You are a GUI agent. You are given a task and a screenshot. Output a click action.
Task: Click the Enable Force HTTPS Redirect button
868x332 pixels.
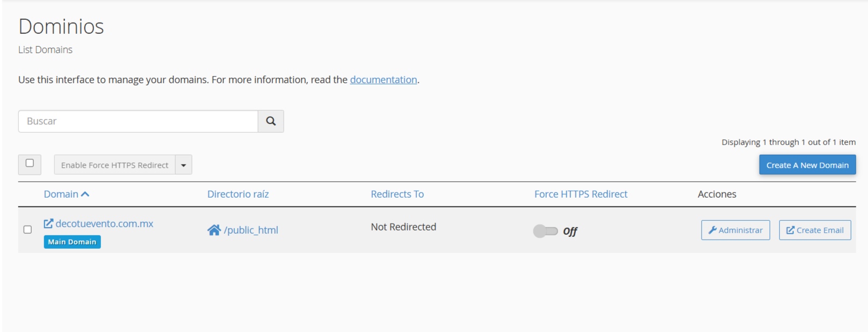click(x=114, y=165)
